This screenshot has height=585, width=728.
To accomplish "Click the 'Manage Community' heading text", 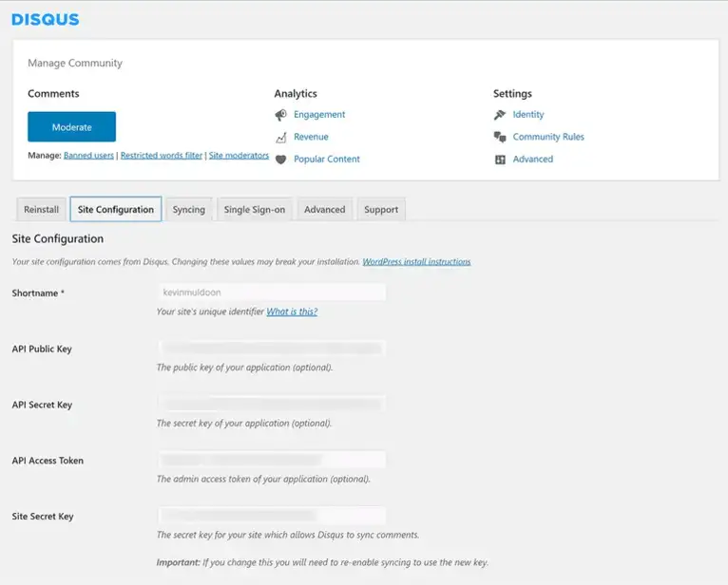I will click(x=75, y=63).
